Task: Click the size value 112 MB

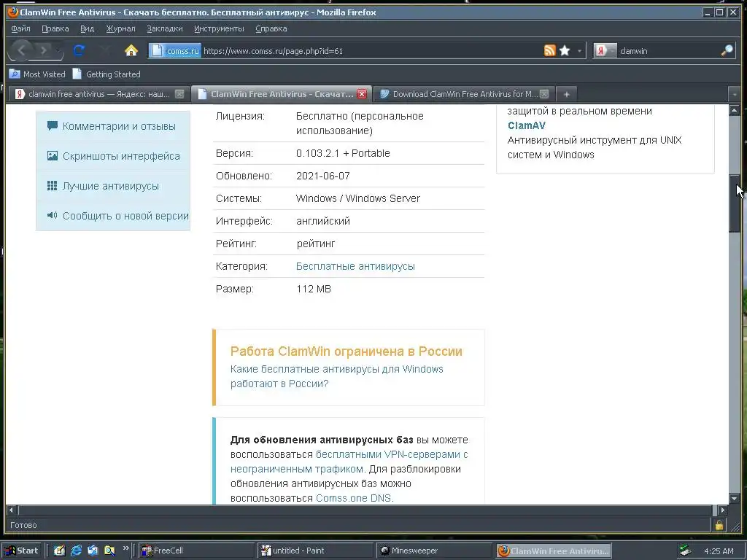Action: [314, 289]
